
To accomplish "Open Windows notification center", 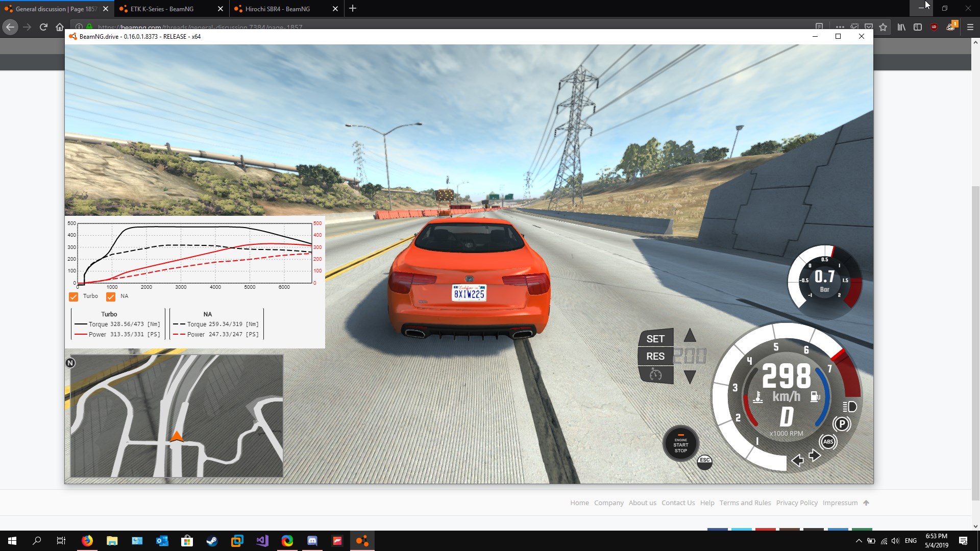I will 963,541.
